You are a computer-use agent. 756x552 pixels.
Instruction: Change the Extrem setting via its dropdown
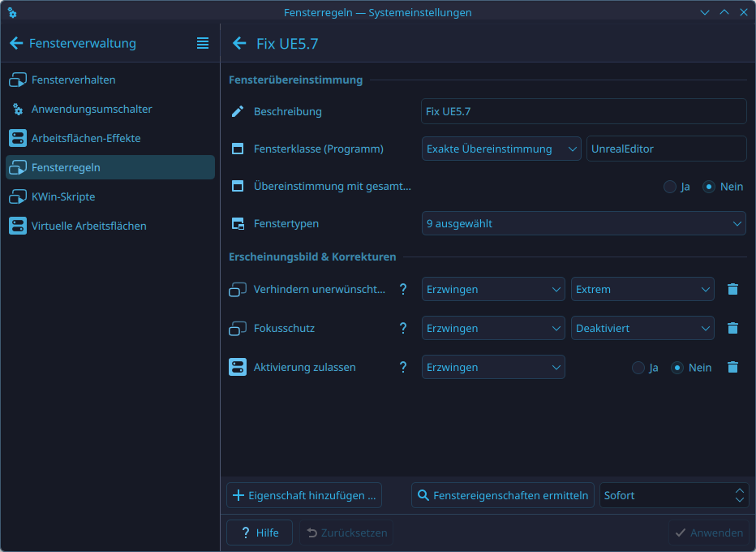(642, 289)
